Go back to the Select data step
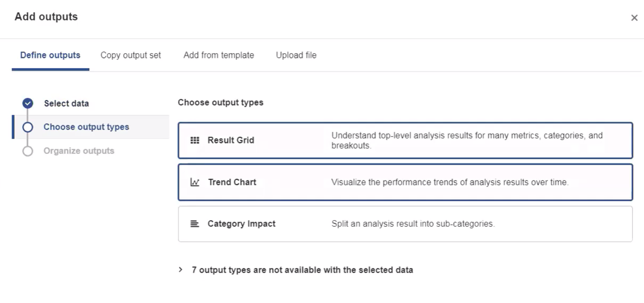 (x=66, y=103)
